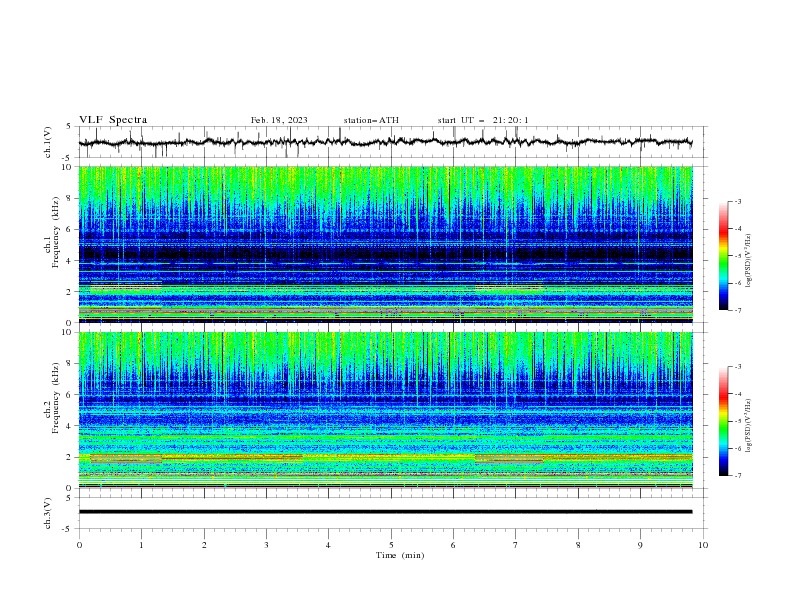Click time axis tick label "2"
The height and width of the screenshot is (612, 792).
(x=204, y=545)
